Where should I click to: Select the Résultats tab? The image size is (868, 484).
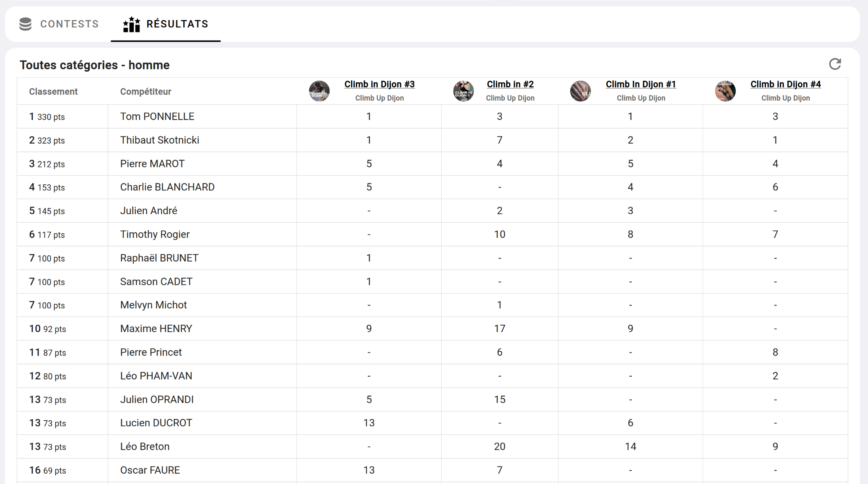pyautogui.click(x=166, y=24)
